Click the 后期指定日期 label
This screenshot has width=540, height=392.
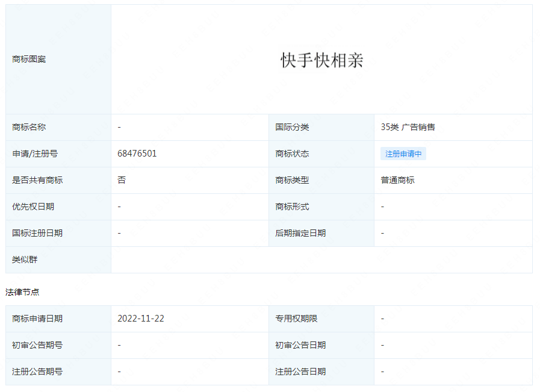coord(300,233)
